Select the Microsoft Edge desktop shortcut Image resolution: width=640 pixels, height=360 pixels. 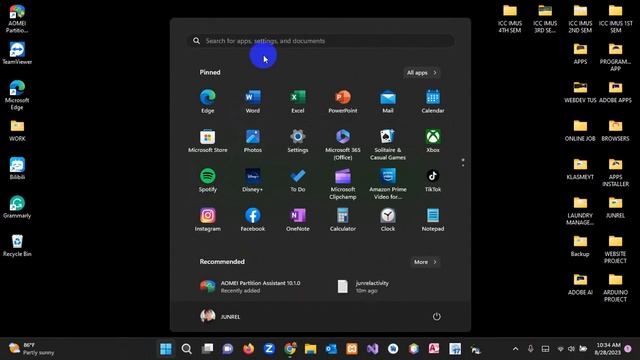tap(17, 95)
